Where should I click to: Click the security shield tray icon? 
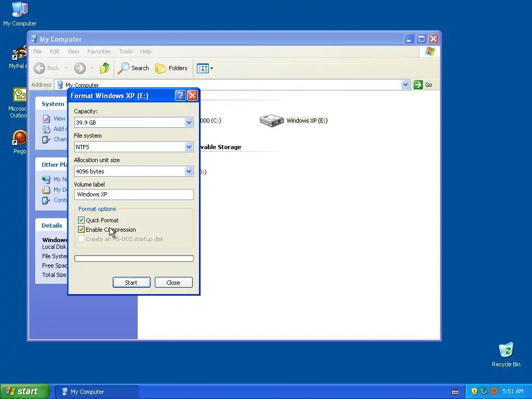(x=474, y=392)
